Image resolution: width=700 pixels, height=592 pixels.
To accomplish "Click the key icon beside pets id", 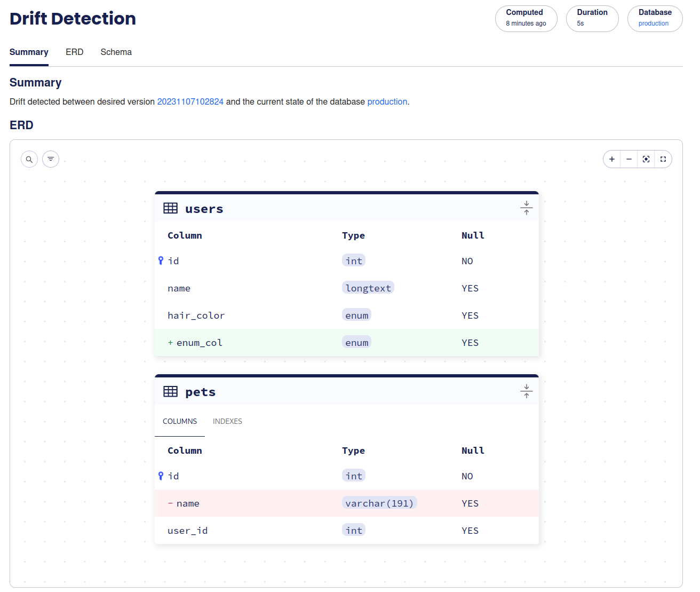I will tap(161, 476).
